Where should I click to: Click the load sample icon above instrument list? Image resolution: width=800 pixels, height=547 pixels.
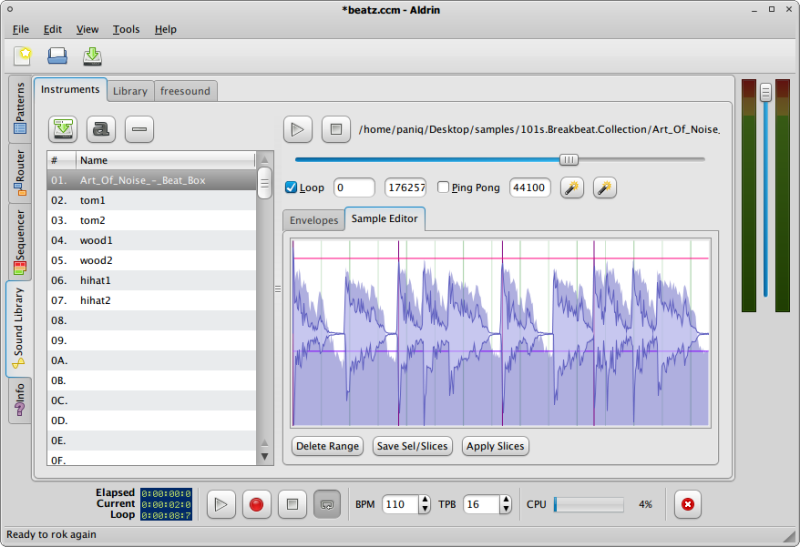[x=64, y=129]
